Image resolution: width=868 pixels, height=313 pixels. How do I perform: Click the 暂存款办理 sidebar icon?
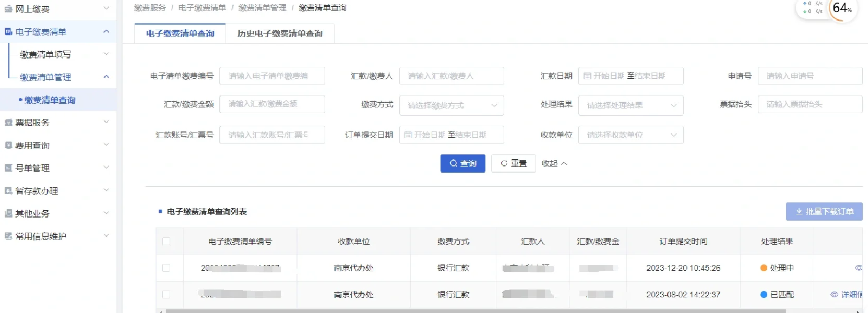[8, 191]
